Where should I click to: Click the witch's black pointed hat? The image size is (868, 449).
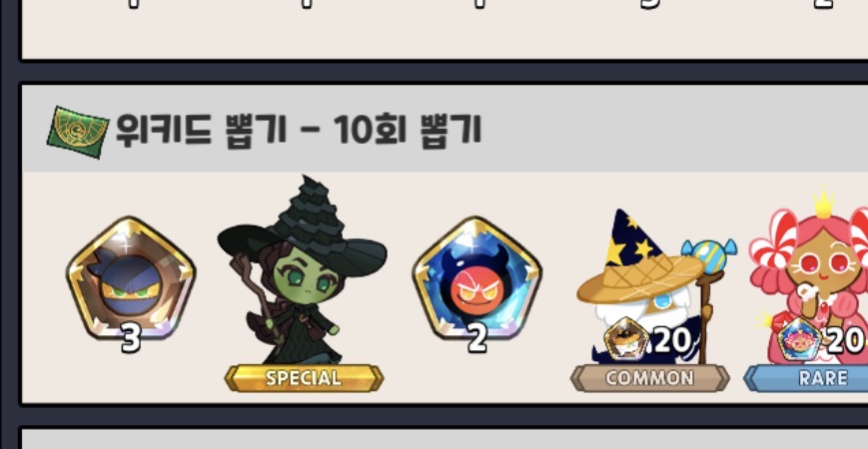305,226
